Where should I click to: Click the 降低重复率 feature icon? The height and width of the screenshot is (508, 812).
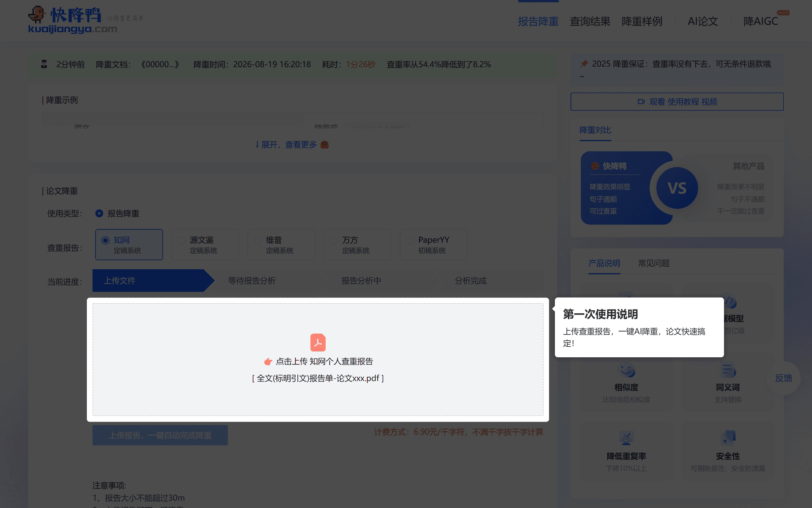click(x=626, y=438)
